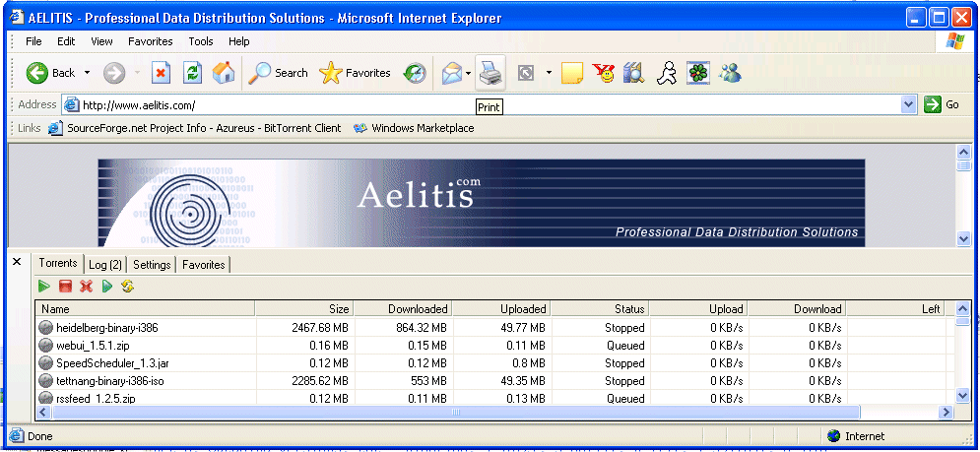
Task: Close the torrent panel with the X
Action: point(17,261)
